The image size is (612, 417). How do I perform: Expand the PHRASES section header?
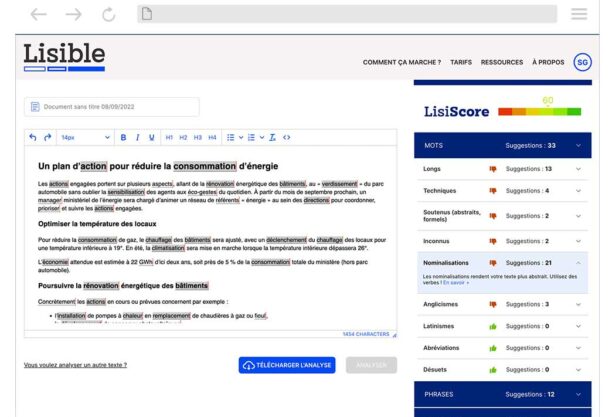[503, 394]
